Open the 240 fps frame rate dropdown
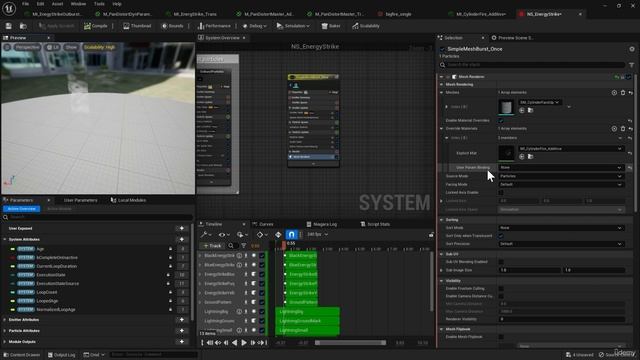The width and height of the screenshot is (640, 360). (x=317, y=235)
